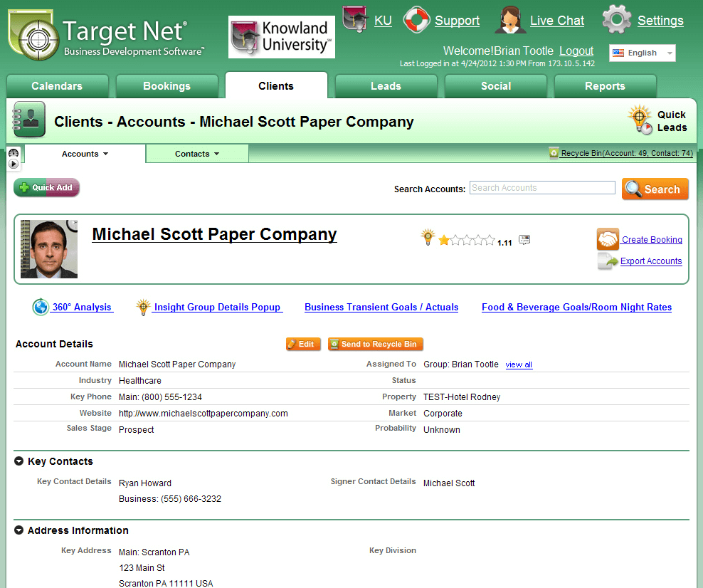Viewport: 703px width, 588px height.
Task: Click the Target Net logo icon
Action: [33, 36]
